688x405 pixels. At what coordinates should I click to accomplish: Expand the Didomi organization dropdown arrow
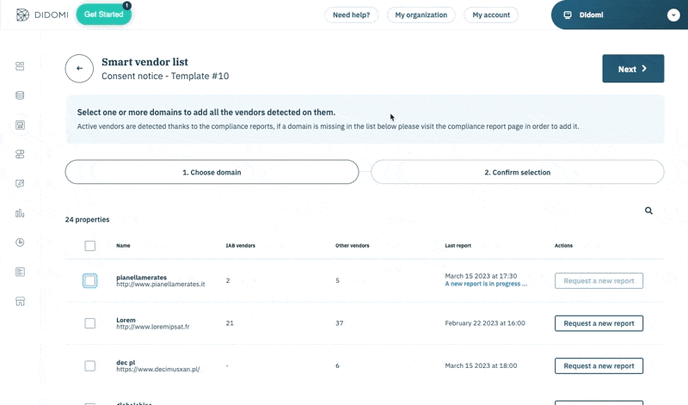673,15
